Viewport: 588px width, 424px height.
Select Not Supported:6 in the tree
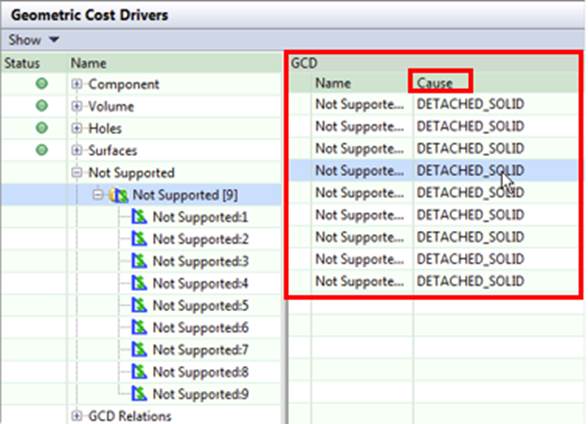(200, 327)
